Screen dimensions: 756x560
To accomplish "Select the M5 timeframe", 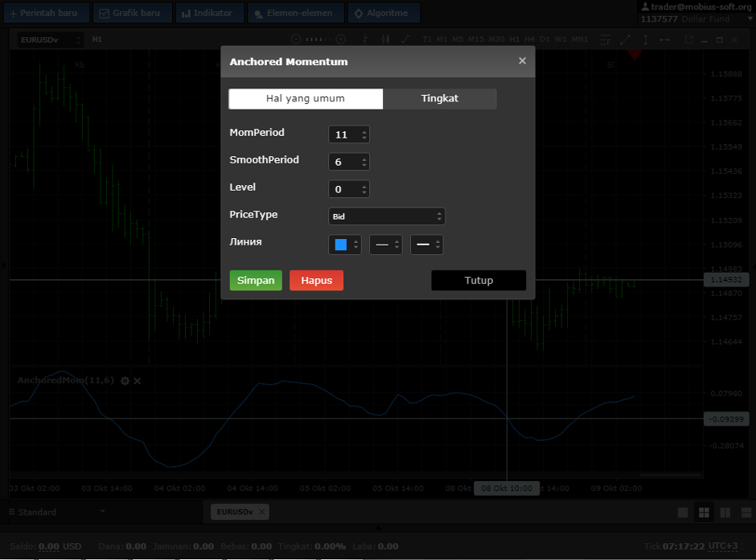I will [x=458, y=39].
